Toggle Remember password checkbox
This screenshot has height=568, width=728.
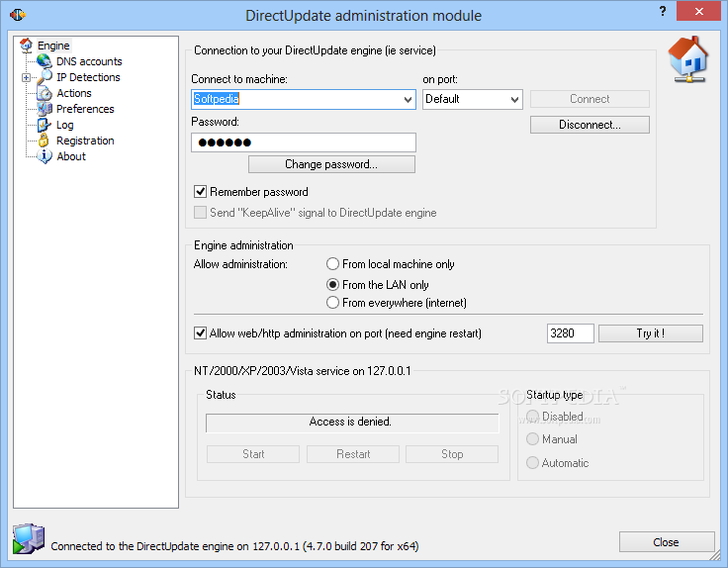point(200,191)
